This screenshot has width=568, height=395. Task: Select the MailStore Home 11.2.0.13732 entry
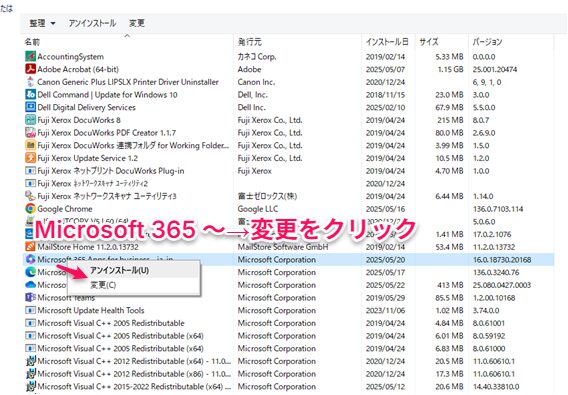pyautogui.click(x=88, y=247)
